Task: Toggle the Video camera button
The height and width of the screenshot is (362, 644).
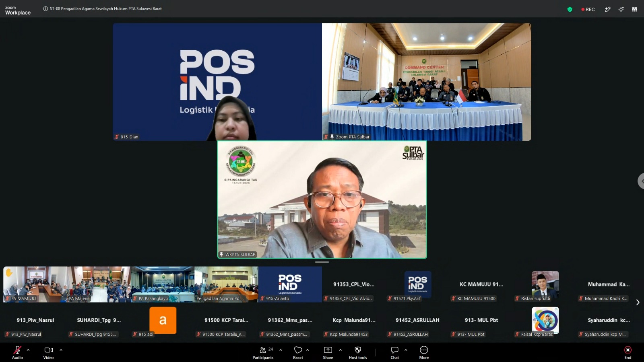Action: (x=48, y=352)
